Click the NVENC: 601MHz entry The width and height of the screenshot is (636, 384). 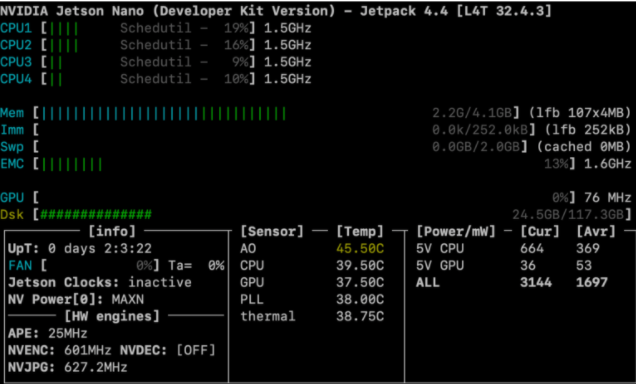60,350
